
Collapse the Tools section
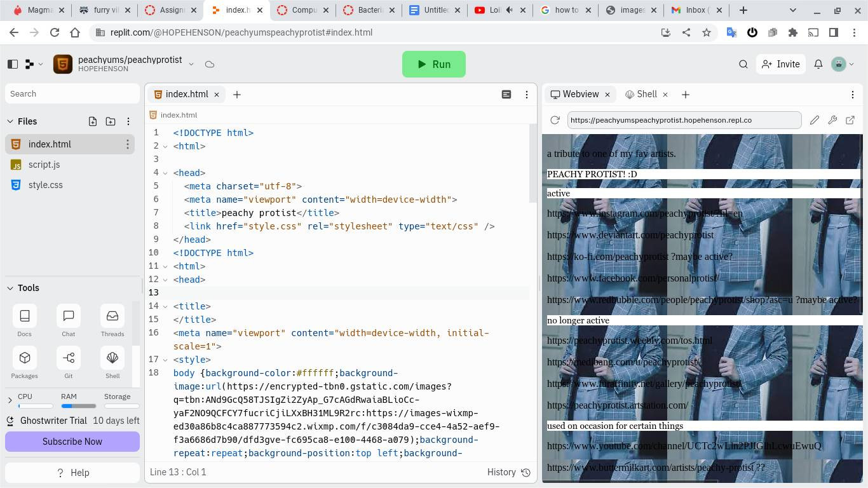click(x=10, y=288)
